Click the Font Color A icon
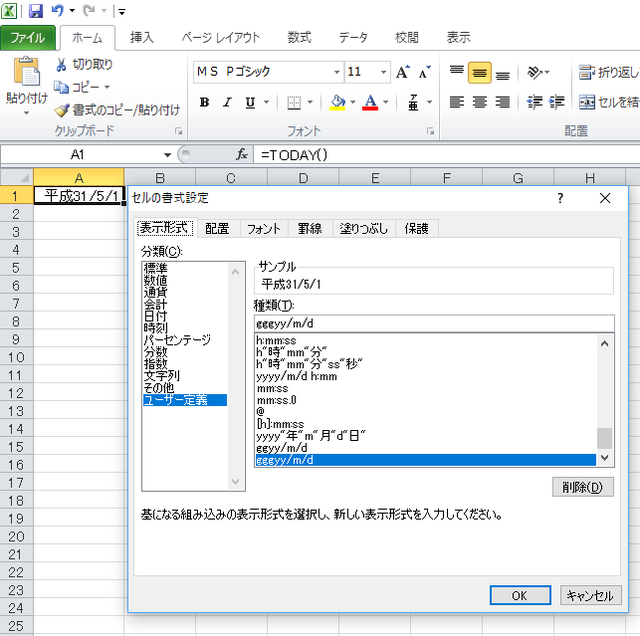 (x=370, y=102)
